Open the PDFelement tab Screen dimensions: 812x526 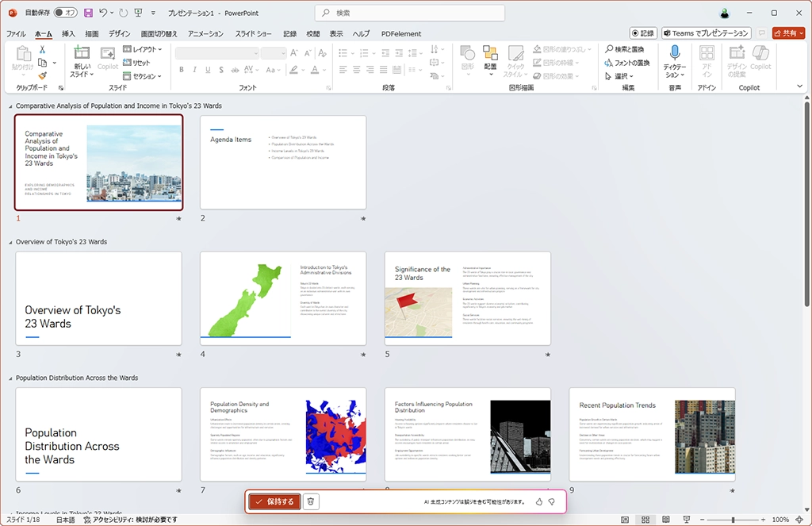pyautogui.click(x=401, y=33)
